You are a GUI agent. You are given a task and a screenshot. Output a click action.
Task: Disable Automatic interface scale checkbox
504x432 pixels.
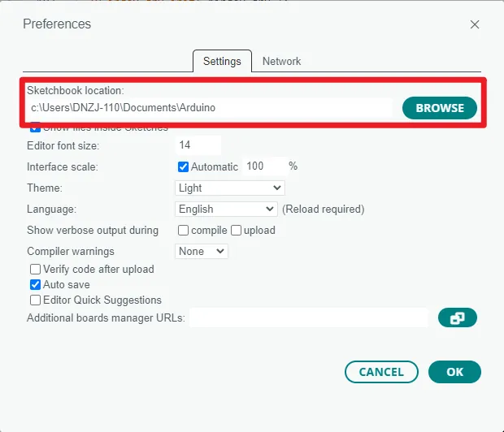pos(183,166)
